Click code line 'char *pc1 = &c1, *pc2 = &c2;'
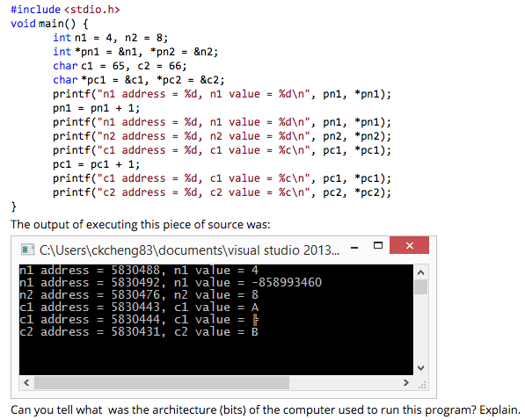Screen dimensions: 525x420 point(139,80)
